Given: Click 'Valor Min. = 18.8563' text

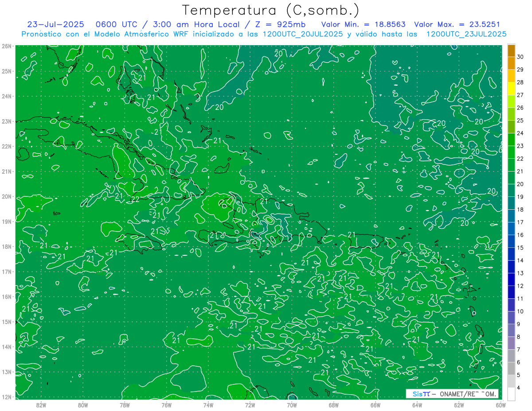Looking at the screenshot, I should point(363,24).
